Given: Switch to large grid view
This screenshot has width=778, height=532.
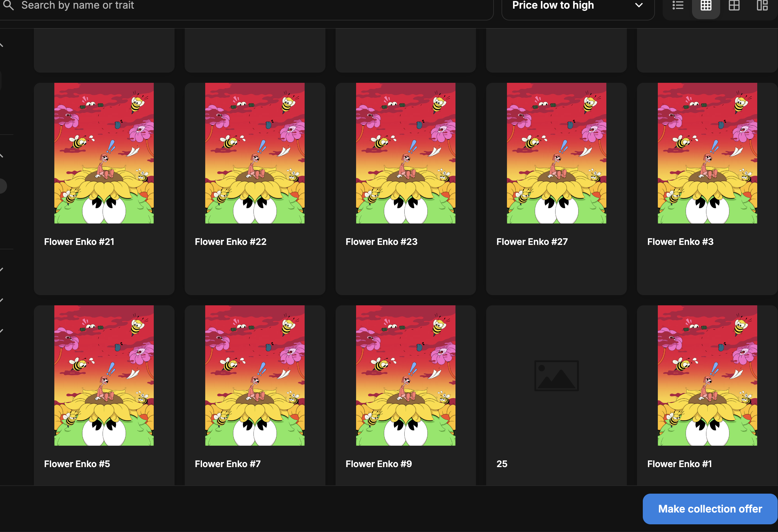Looking at the screenshot, I should [734, 5].
